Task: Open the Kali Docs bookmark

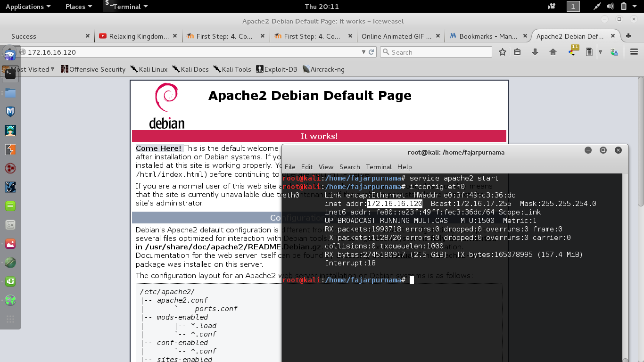Action: pos(190,69)
